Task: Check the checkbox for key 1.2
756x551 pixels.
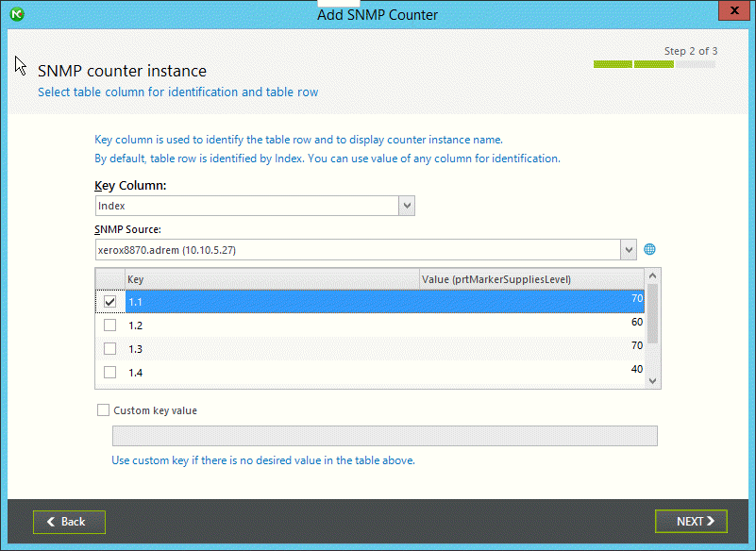Action: coord(109,325)
